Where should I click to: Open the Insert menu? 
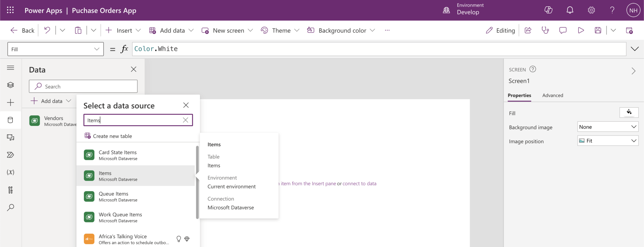click(x=123, y=31)
